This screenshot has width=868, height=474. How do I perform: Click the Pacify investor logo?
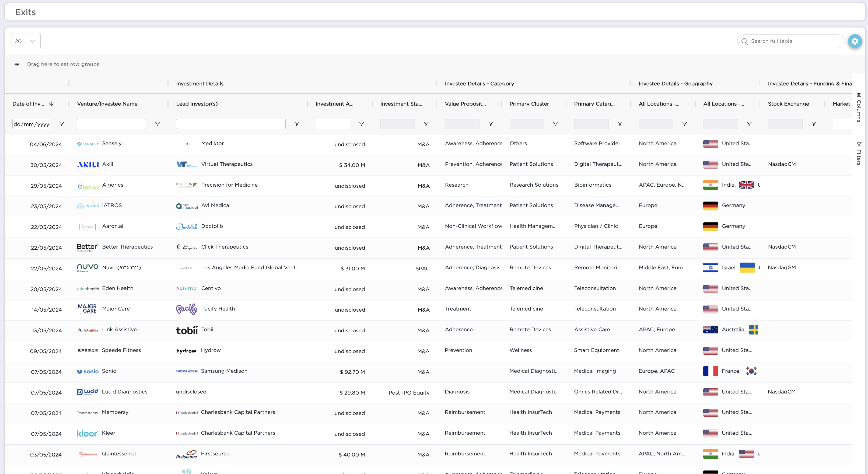coord(187,309)
